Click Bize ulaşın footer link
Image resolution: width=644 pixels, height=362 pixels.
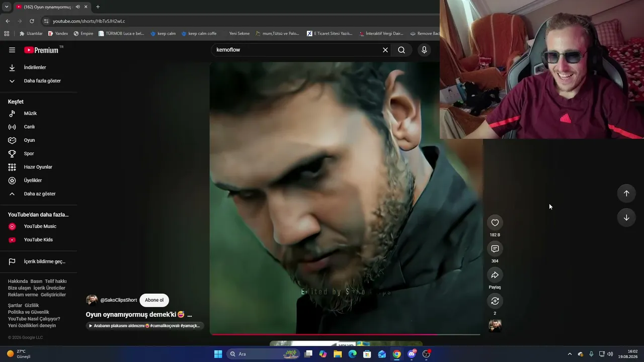point(19,288)
